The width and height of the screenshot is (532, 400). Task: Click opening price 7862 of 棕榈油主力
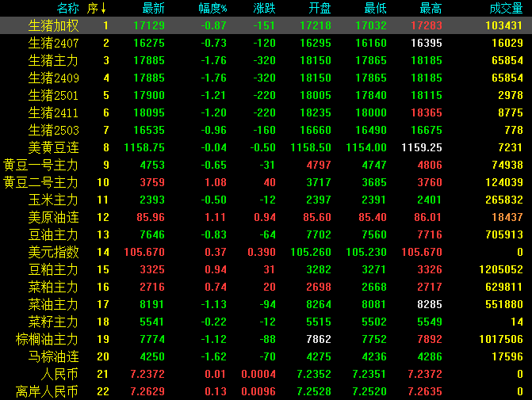tap(319, 339)
